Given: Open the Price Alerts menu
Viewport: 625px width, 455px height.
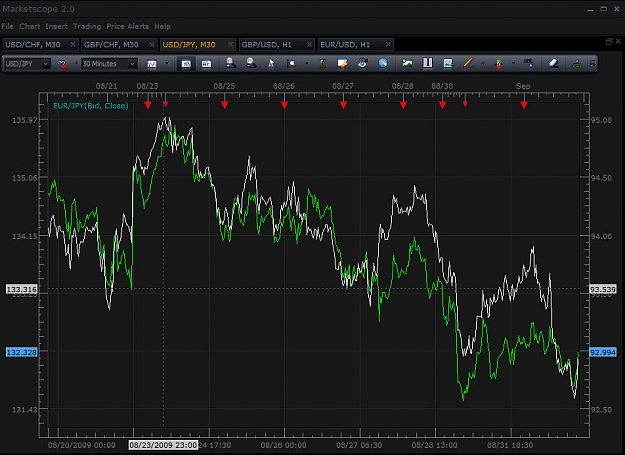Looking at the screenshot, I should (128, 26).
